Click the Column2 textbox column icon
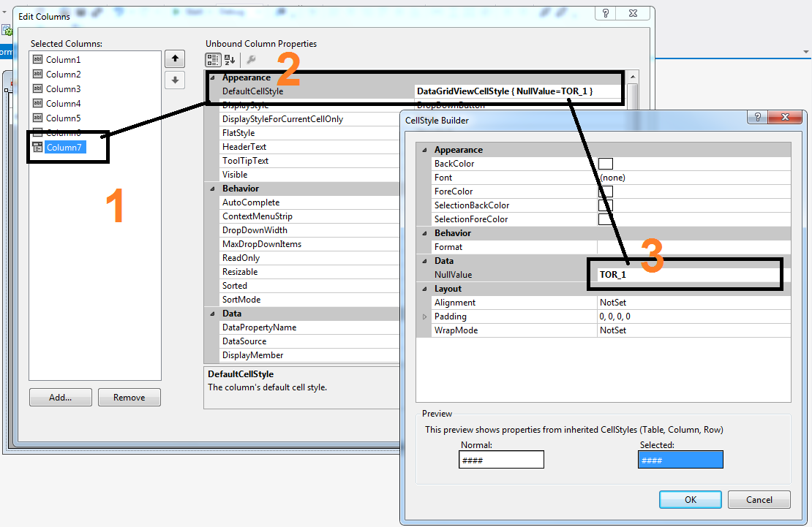This screenshot has height=527, width=812. point(37,74)
